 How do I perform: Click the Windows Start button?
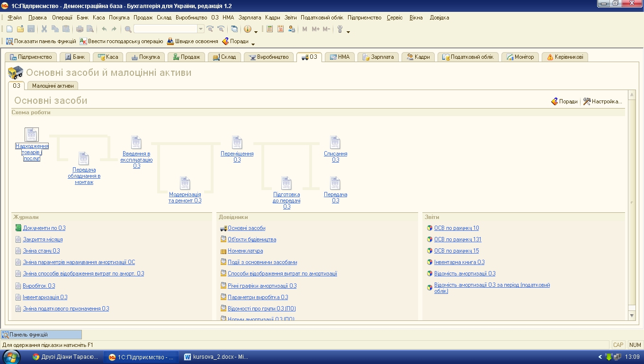click(12, 357)
